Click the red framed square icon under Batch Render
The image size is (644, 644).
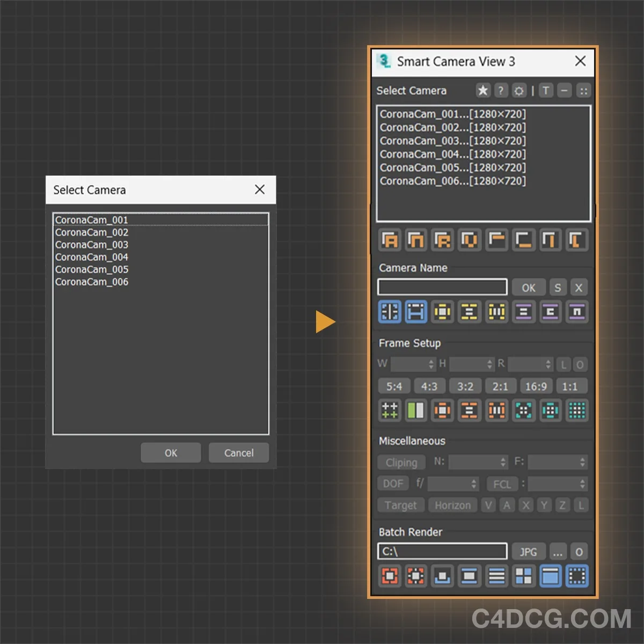[x=389, y=576]
